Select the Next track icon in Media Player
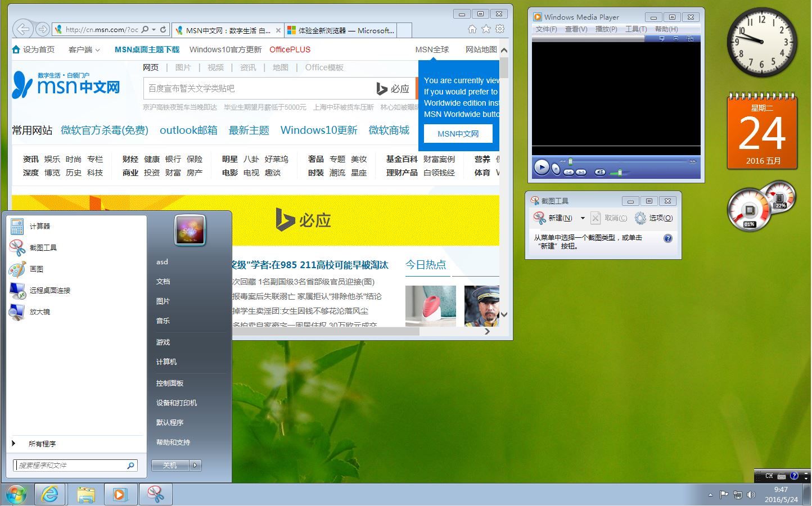812x506 pixels. click(x=580, y=171)
